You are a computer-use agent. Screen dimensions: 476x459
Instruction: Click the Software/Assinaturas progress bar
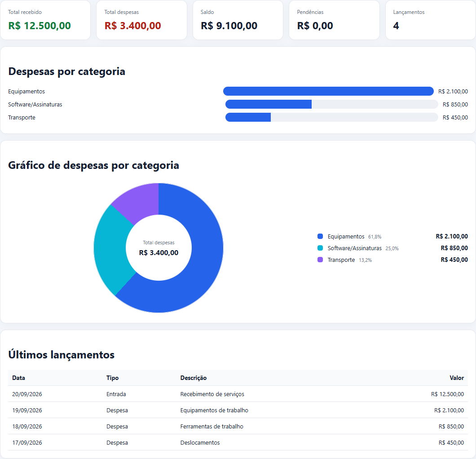tap(331, 104)
